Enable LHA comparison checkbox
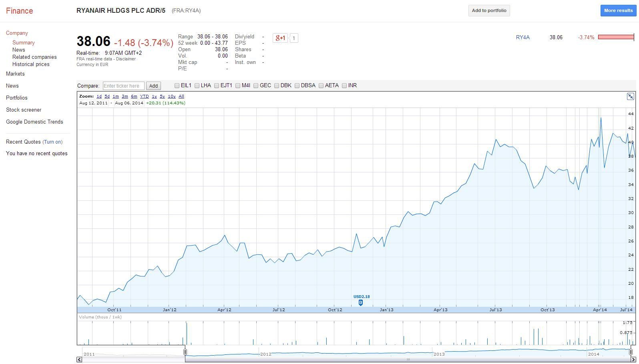The width and height of the screenshot is (639, 364). [x=197, y=86]
